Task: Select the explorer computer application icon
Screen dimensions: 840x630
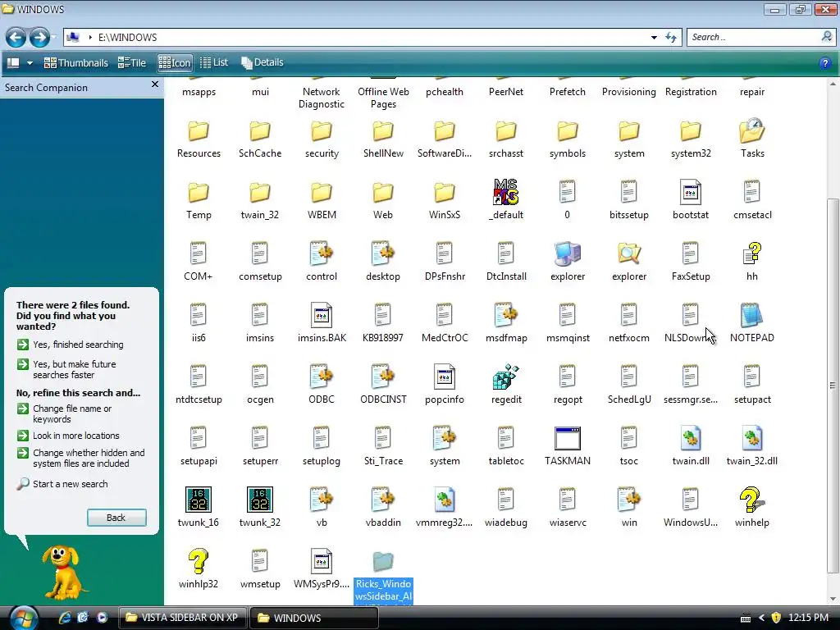Action: pos(568,253)
